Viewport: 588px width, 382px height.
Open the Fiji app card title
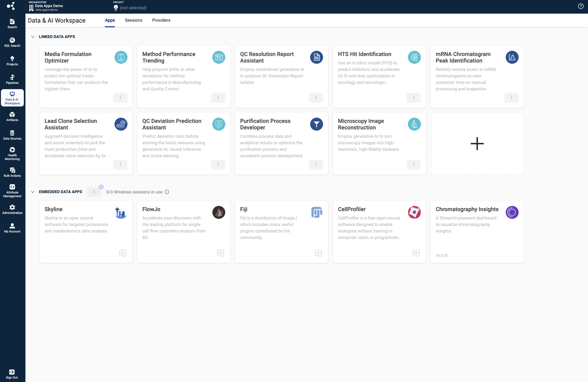click(244, 209)
